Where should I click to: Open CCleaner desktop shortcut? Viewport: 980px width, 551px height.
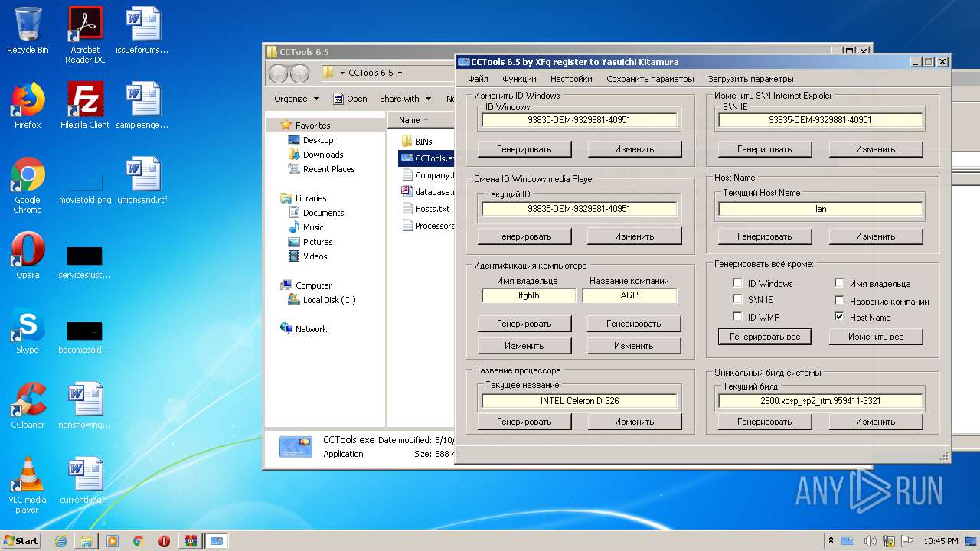click(28, 406)
